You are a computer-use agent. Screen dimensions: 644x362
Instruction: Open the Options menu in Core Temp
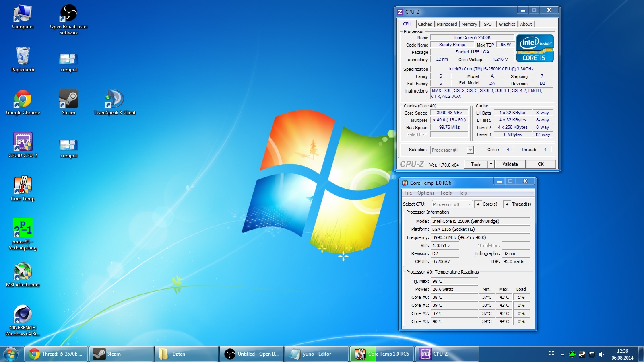click(x=426, y=193)
